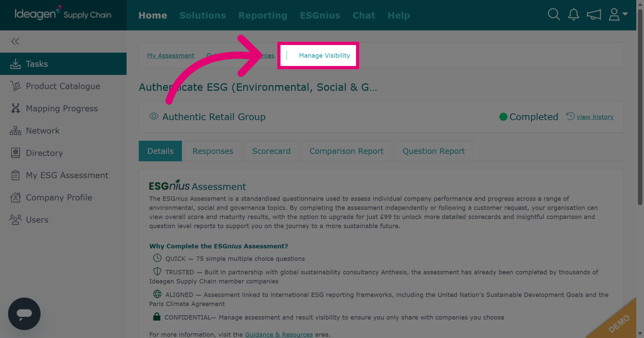Open Directory in sidebar
The image size is (644, 338).
click(x=63, y=153)
